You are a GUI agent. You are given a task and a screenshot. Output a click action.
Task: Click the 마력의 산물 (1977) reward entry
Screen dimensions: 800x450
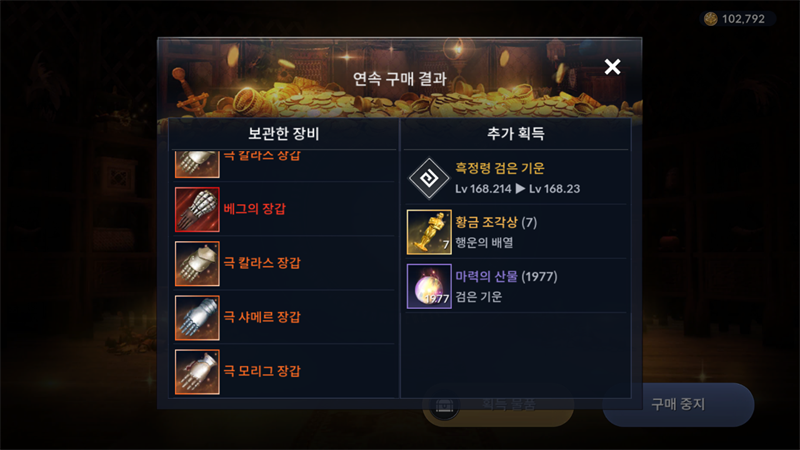point(516,286)
